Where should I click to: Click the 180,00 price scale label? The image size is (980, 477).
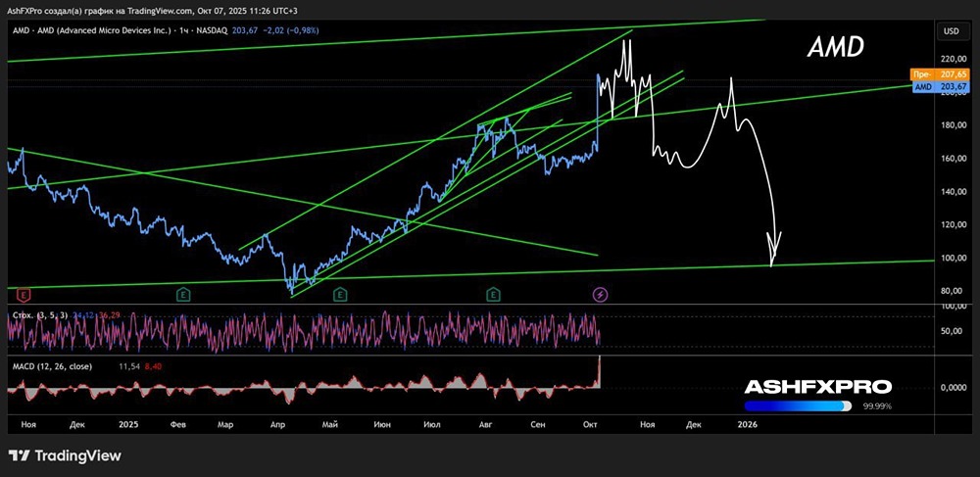[x=954, y=125]
